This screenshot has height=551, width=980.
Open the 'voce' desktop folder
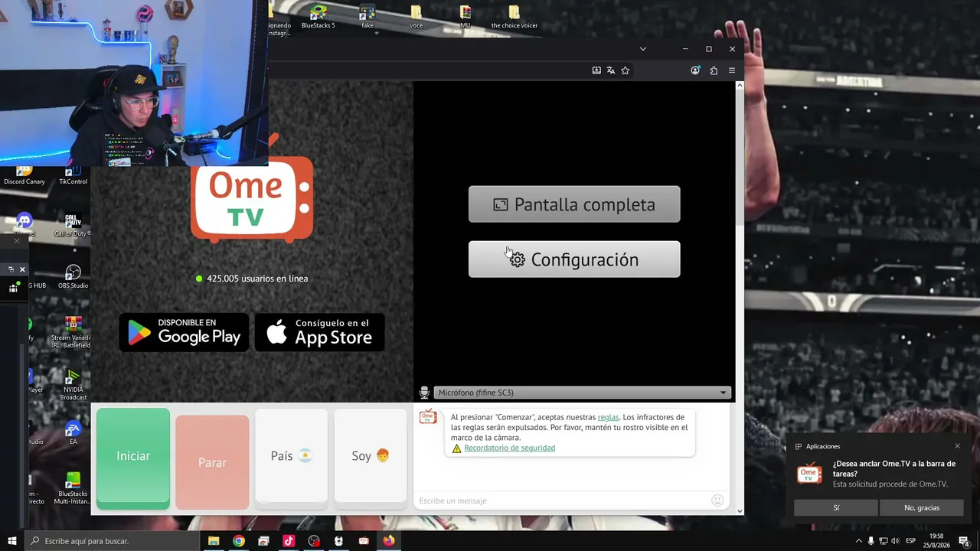(416, 17)
